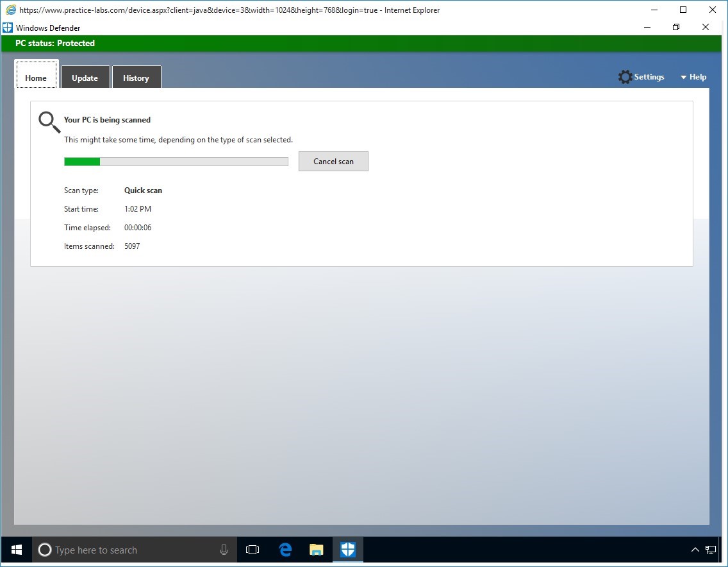Show hidden system tray icons

pos(695,550)
